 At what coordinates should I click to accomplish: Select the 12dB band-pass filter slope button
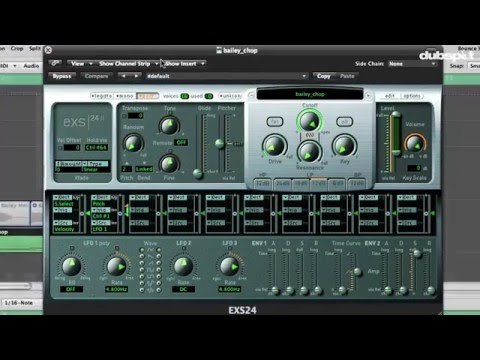coord(357,183)
